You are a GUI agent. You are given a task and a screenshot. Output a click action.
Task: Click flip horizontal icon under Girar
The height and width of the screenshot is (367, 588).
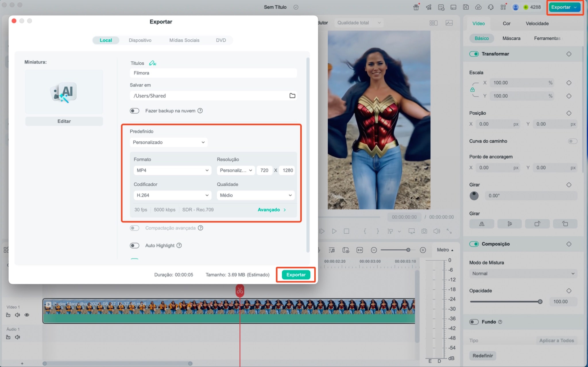click(x=482, y=224)
